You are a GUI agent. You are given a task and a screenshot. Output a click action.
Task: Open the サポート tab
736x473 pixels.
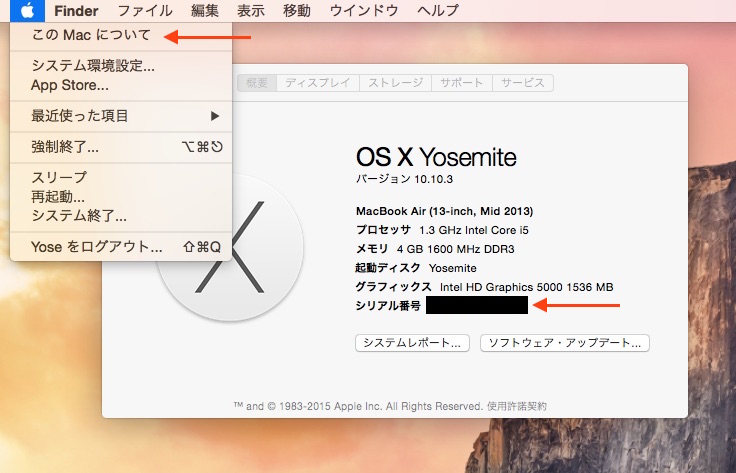[x=461, y=83]
